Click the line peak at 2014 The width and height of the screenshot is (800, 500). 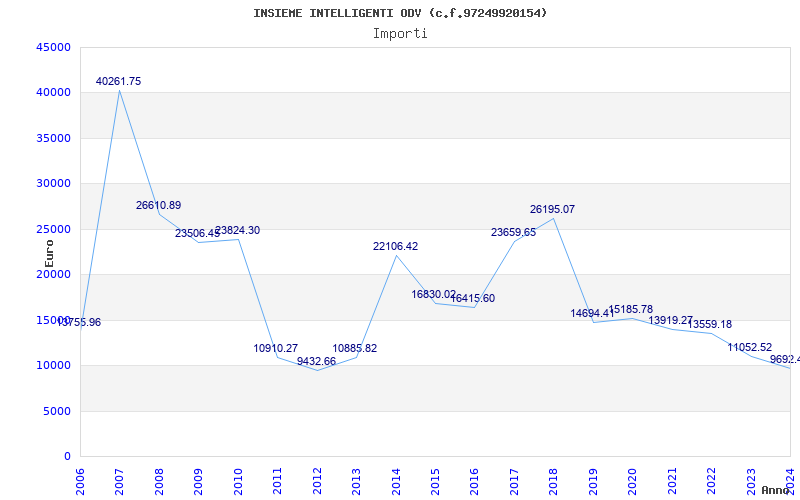(396, 255)
